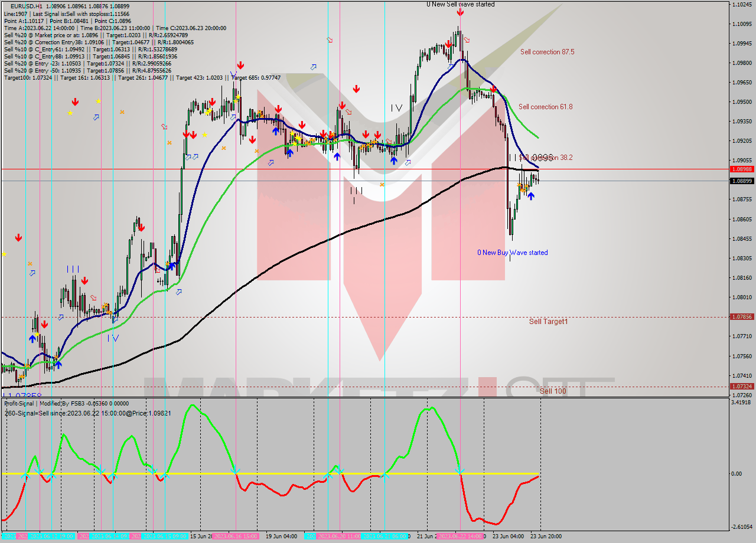Click the red arrow below 'New Sell wave started'

pos(460,12)
